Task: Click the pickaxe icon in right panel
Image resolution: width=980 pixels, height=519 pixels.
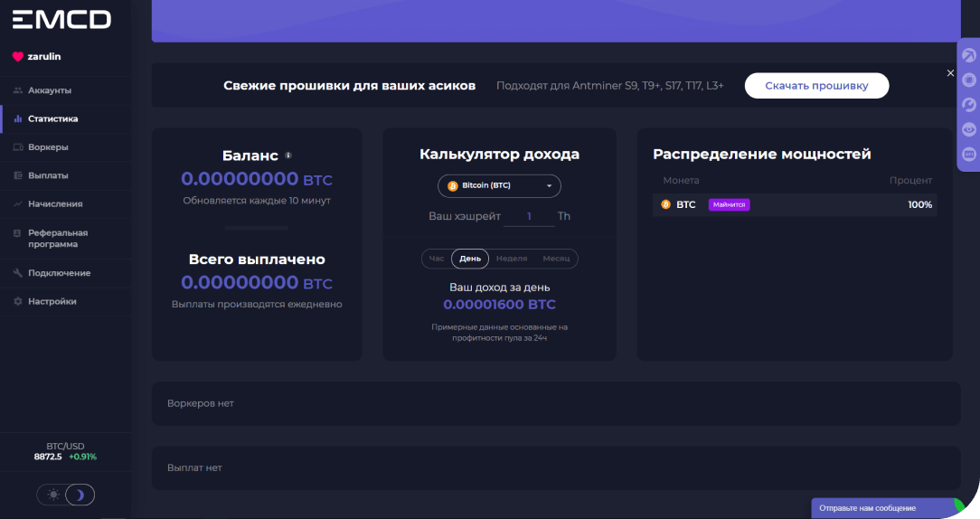Action: (x=968, y=56)
